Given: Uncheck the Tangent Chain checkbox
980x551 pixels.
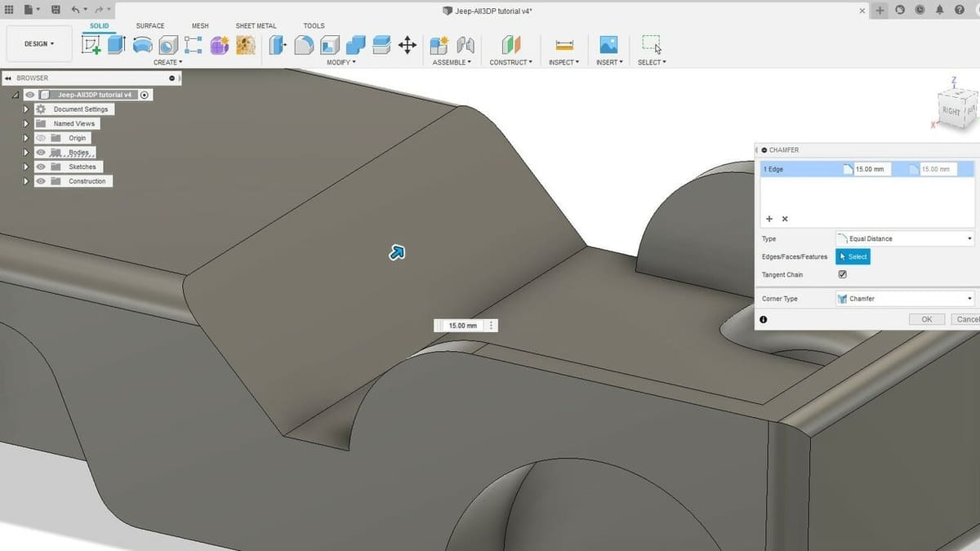Looking at the screenshot, I should point(843,274).
